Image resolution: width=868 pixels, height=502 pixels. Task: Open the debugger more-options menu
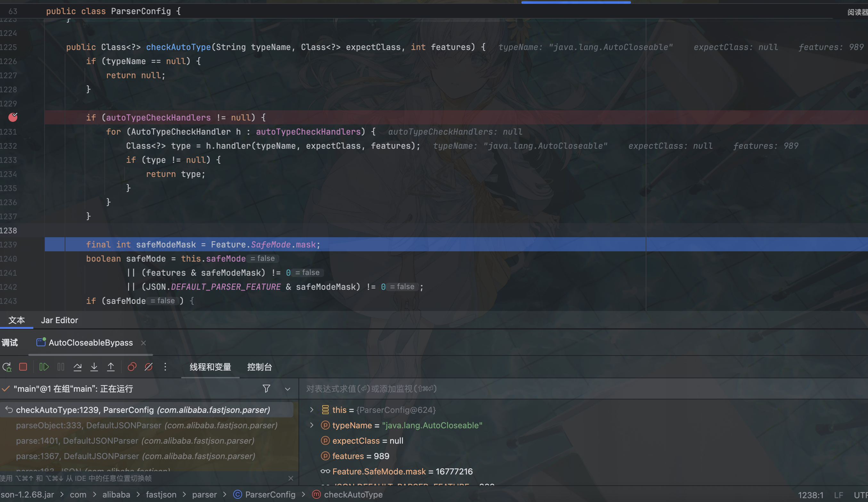(x=165, y=367)
